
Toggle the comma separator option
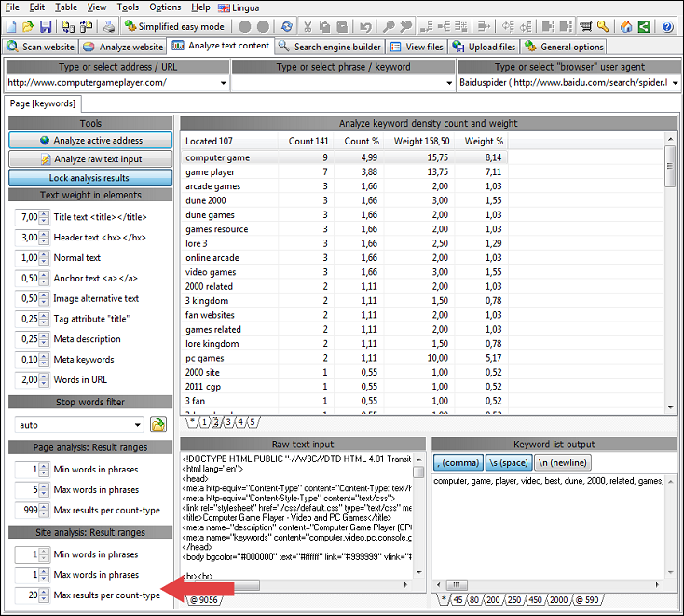458,463
